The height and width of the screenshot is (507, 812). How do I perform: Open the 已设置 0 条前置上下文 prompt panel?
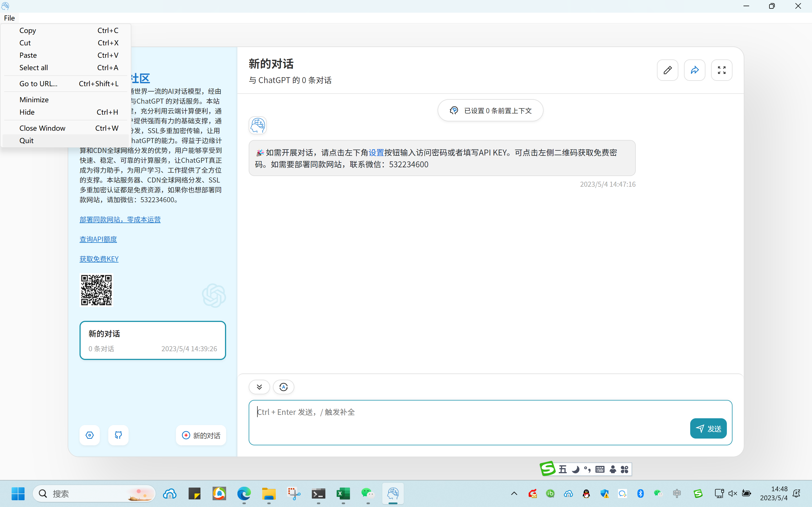(490, 110)
